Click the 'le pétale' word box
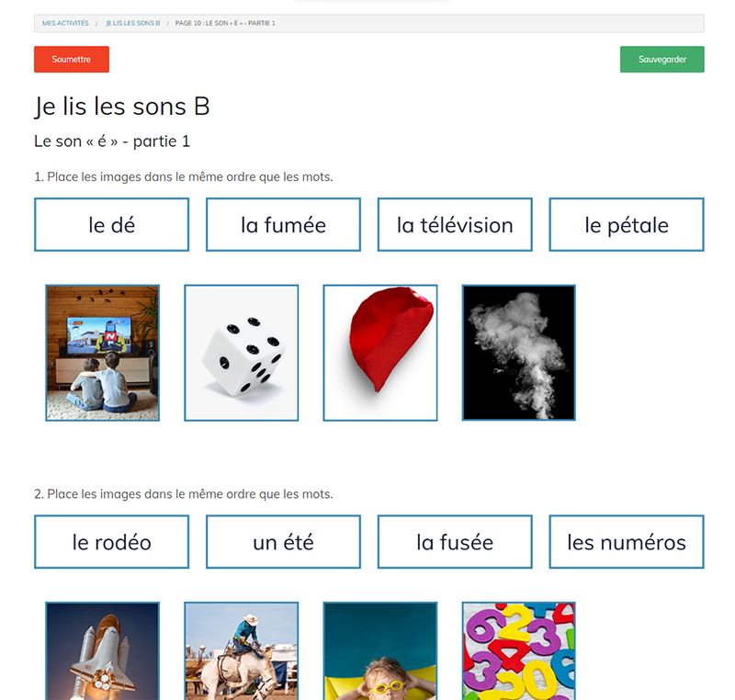The width and height of the screenshot is (735, 700). tap(627, 224)
